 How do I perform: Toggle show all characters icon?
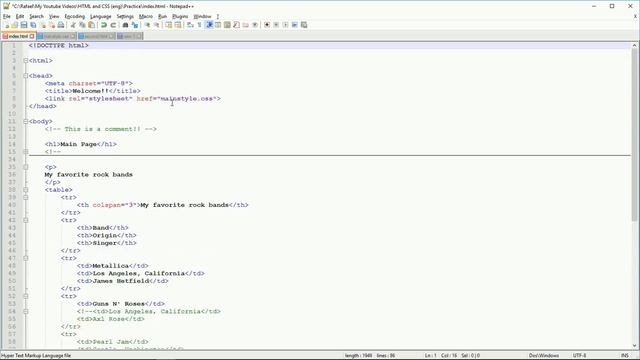[x=200, y=25]
